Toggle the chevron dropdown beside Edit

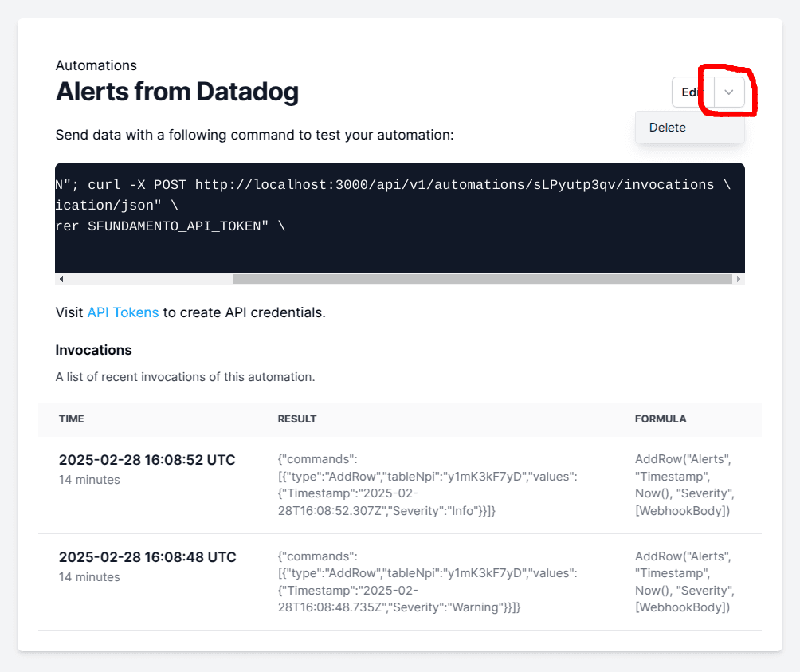pyautogui.click(x=729, y=92)
